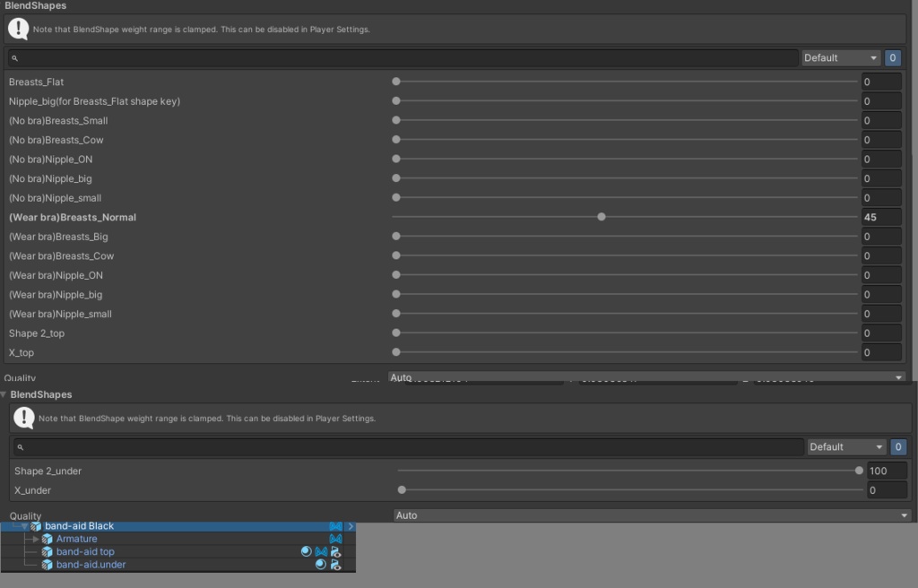Viewport: 918px width, 588px height.
Task: Click the (No bra)Breasts_Small value field
Action: (881, 121)
